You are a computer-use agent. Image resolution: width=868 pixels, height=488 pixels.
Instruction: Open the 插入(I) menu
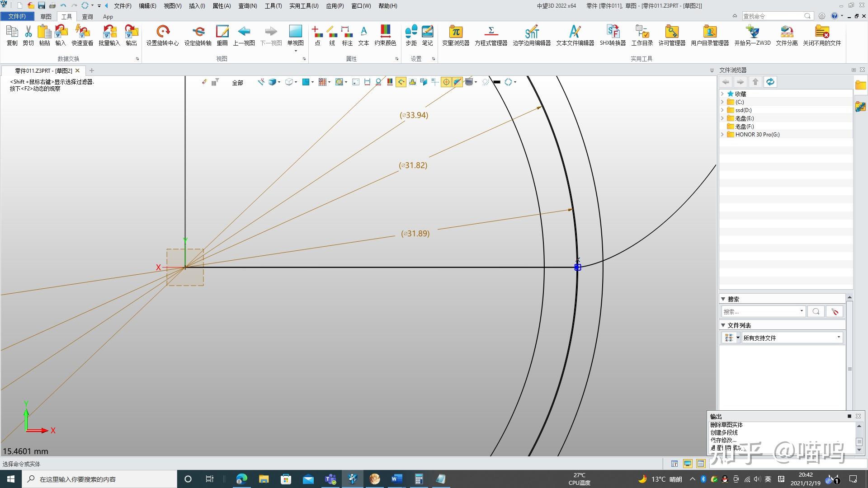197,6
